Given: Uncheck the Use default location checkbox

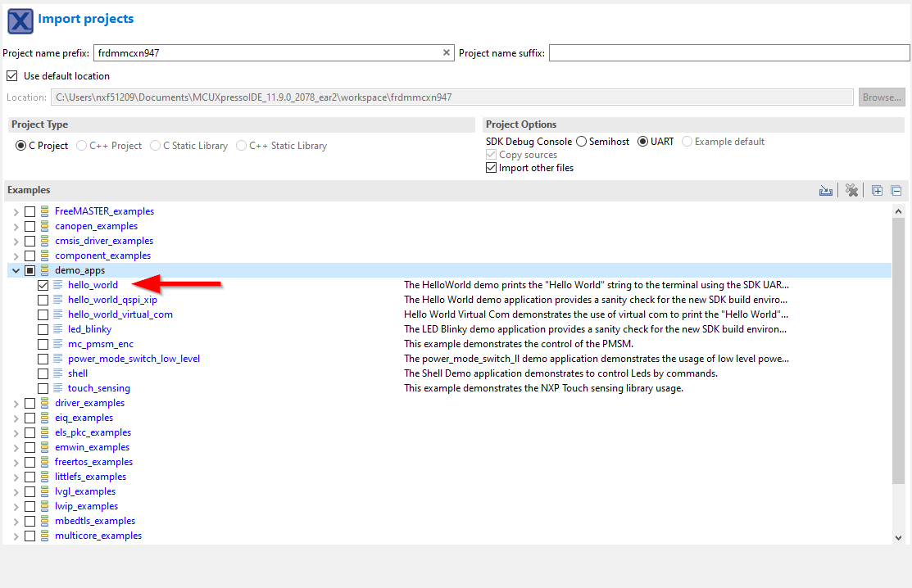Looking at the screenshot, I should tap(11, 76).
